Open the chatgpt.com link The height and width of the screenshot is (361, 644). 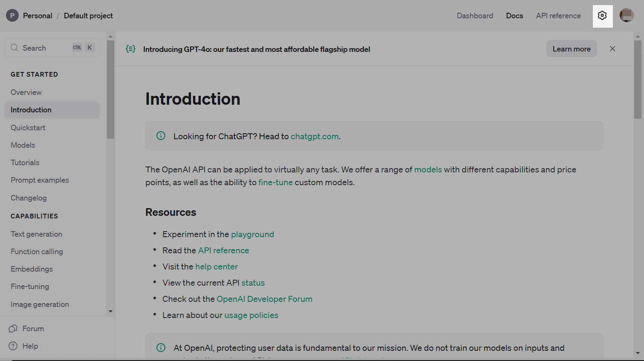click(x=314, y=136)
